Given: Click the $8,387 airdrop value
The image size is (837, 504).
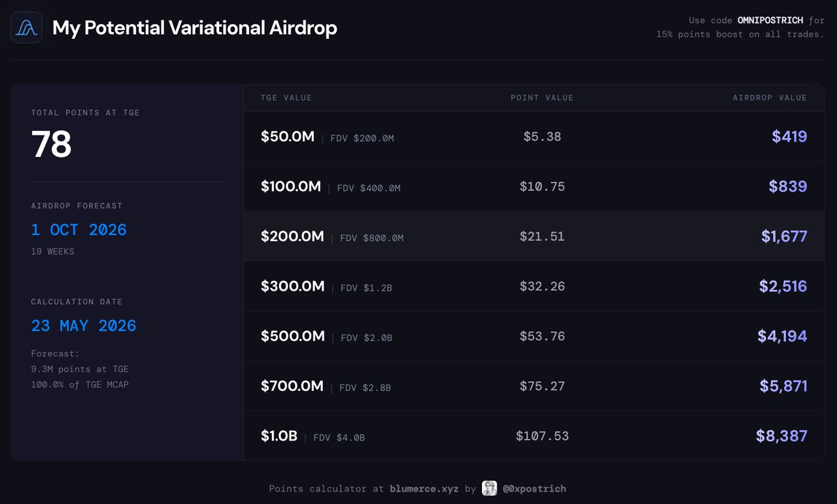Looking at the screenshot, I should pos(781,436).
